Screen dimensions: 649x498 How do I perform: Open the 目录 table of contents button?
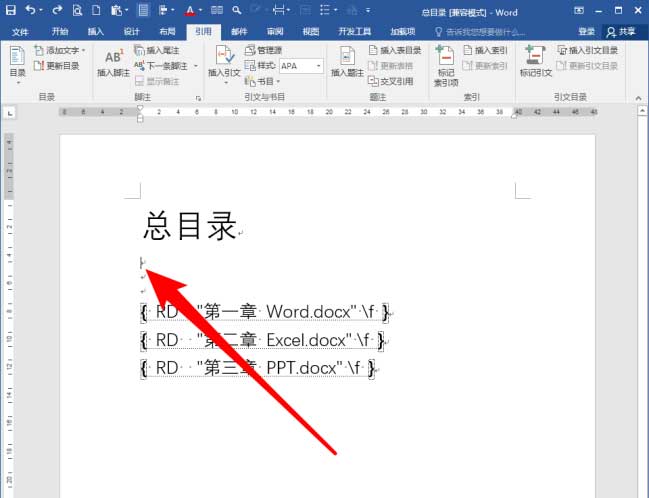(17, 65)
